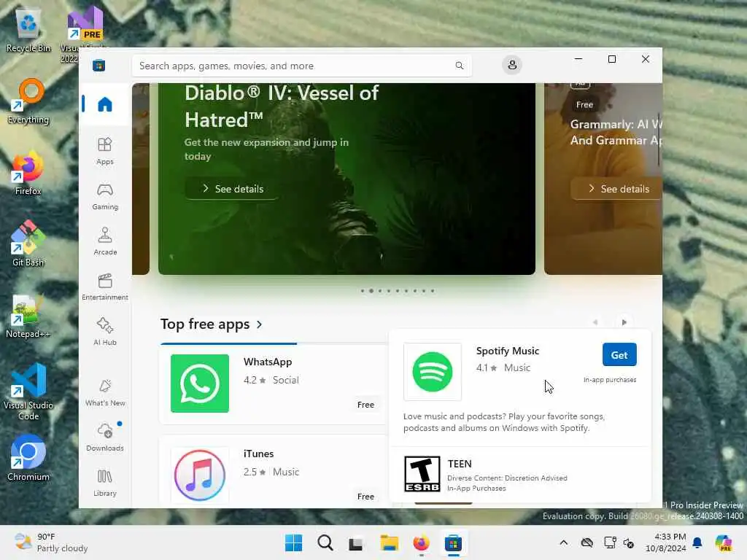Go to the Gaming section
The image size is (747, 560).
click(105, 196)
